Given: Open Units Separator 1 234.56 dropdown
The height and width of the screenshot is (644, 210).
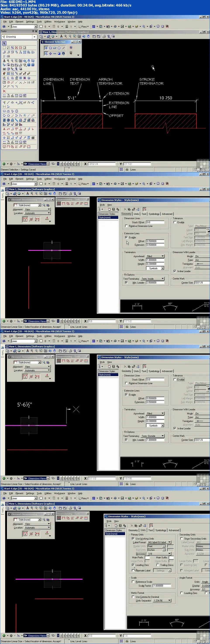Looking at the screenshot, I should tap(162, 601).
